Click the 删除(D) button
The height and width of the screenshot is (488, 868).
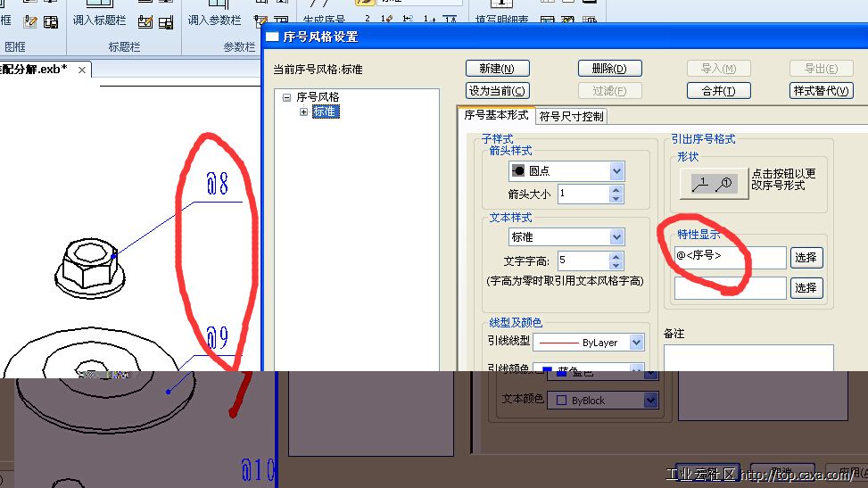pos(609,69)
